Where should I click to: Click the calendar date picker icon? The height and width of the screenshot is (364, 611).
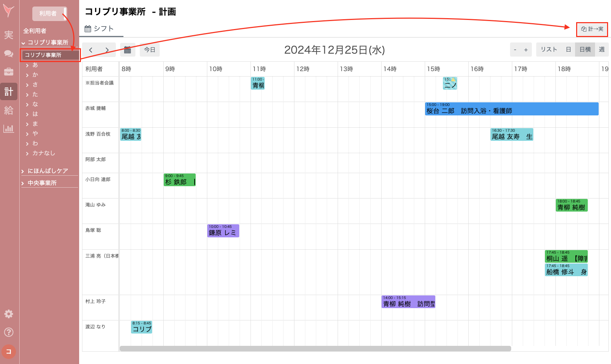(x=127, y=50)
